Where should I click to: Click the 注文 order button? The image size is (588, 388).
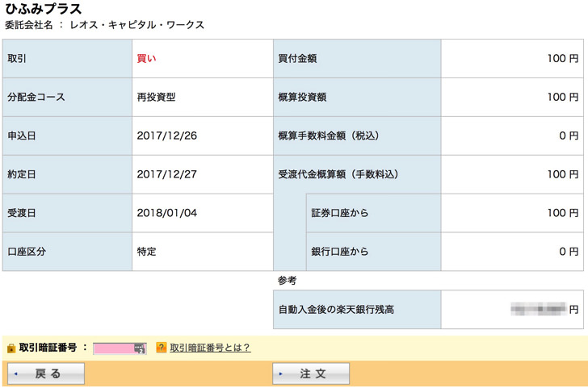(x=311, y=373)
